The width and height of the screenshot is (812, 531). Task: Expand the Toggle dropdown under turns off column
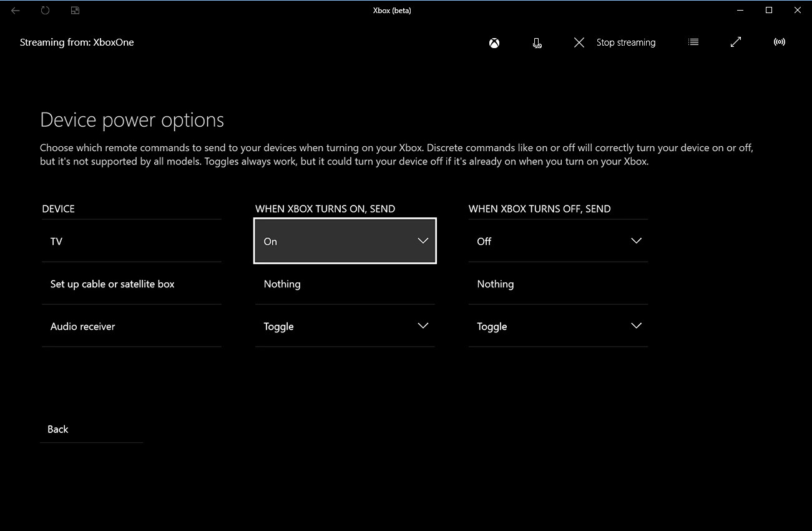[557, 325]
